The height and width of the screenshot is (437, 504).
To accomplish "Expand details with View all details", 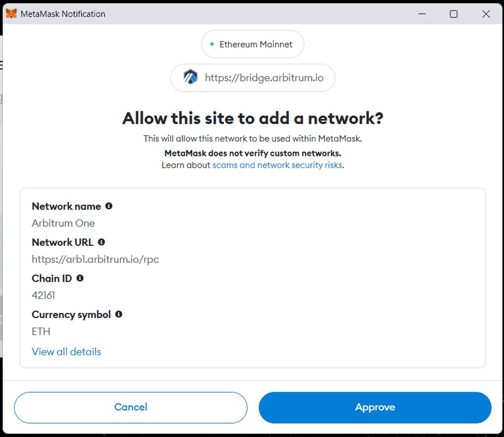I will tap(66, 352).
